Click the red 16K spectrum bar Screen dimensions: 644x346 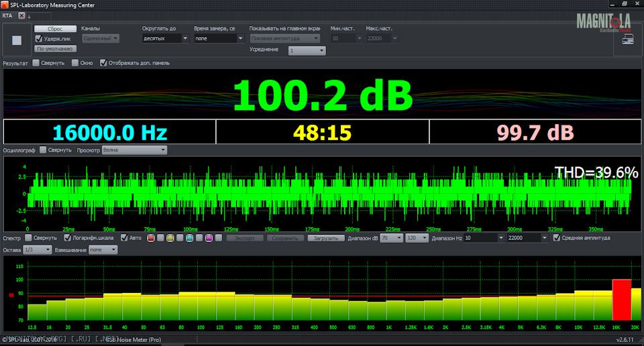pos(621,300)
